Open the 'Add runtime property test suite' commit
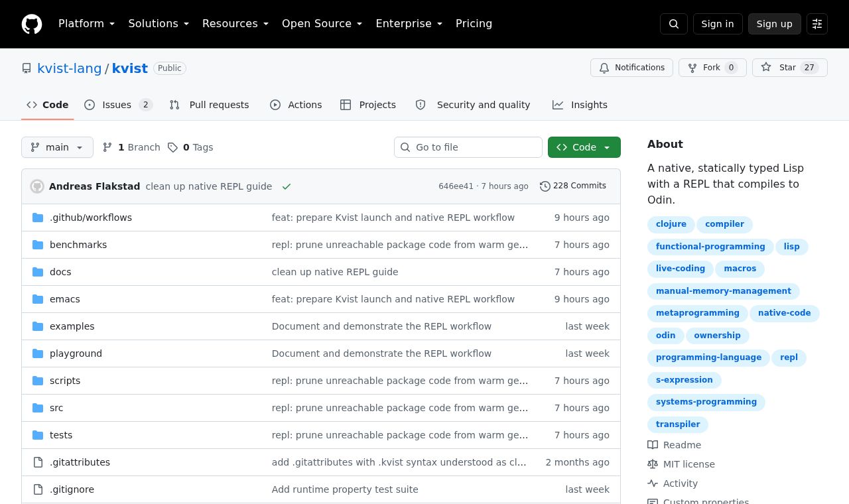 [x=345, y=489]
